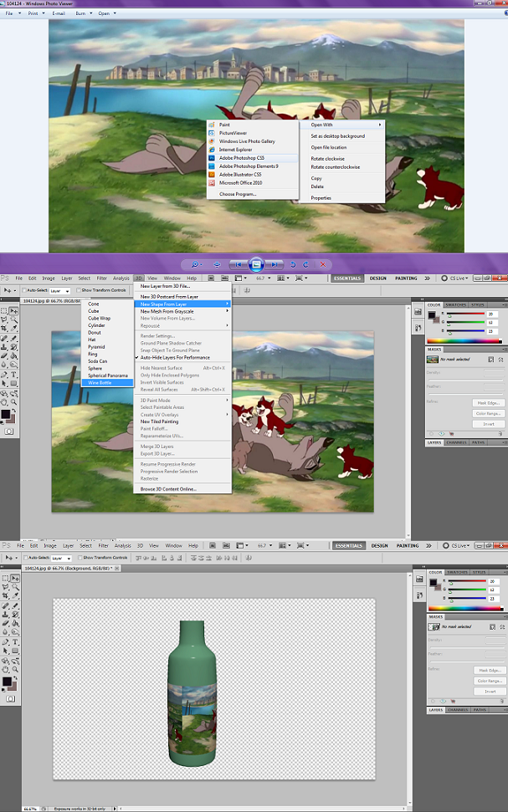Screen dimensions: 508x812
Task: Select Type tool in 3D-menu Photoshop window
Action: click(x=14, y=375)
